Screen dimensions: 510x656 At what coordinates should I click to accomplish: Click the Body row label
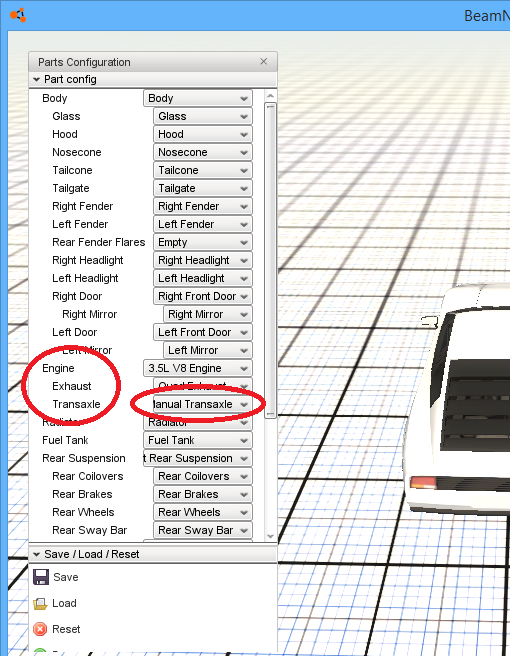click(54, 98)
